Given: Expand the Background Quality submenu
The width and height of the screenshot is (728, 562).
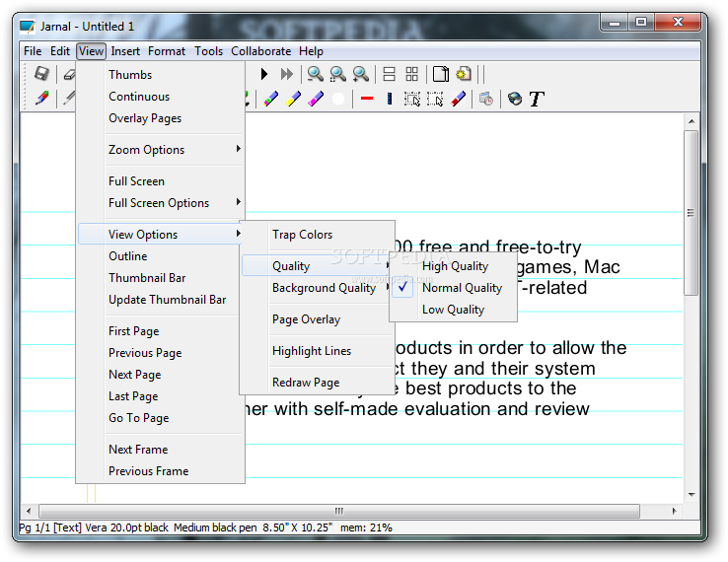Looking at the screenshot, I should click(318, 288).
